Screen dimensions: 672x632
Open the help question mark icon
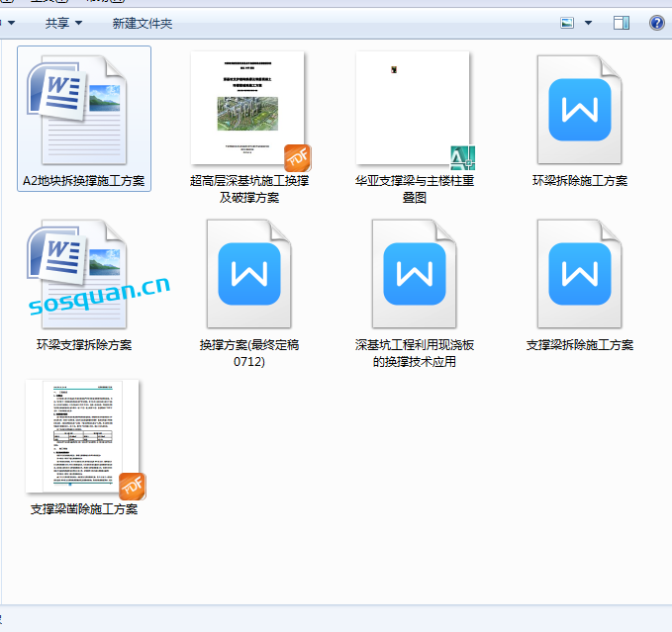pos(656,23)
